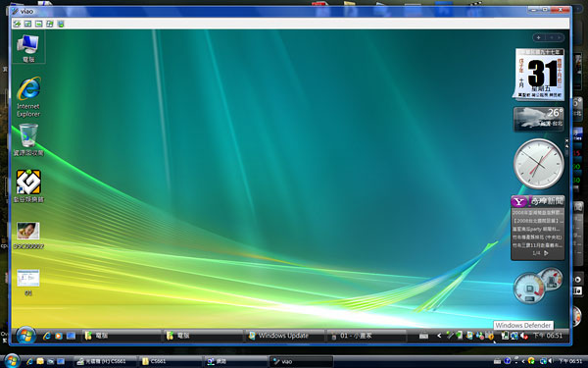This screenshot has height=368, width=588.
Task: Switch to the second Computer folder taskbar button
Action: (x=203, y=336)
